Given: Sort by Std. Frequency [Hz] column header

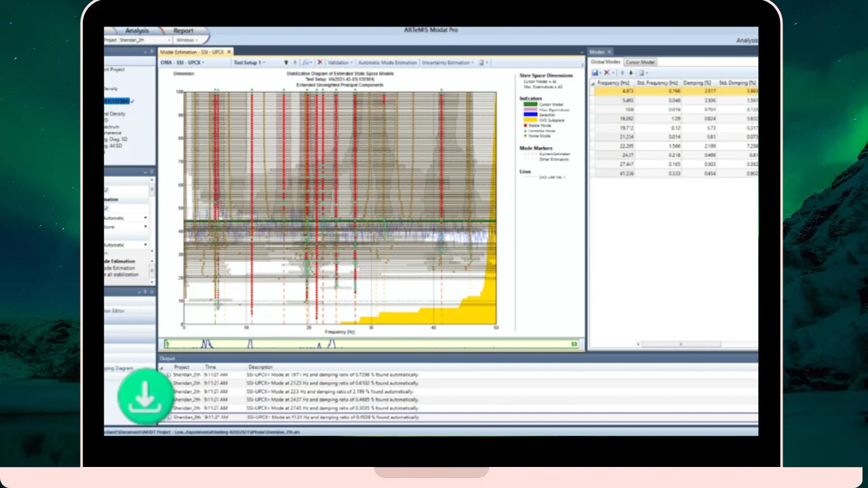Looking at the screenshot, I should click(x=658, y=83).
